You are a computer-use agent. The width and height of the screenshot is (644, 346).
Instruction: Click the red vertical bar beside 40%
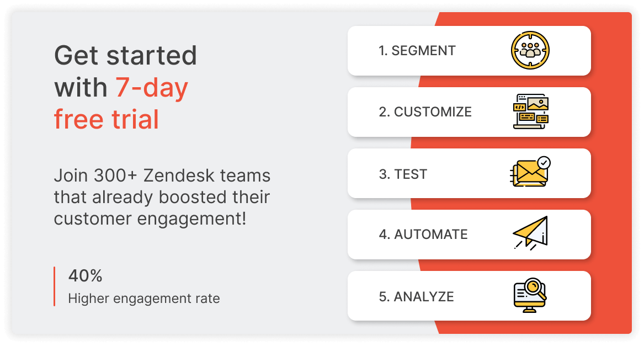tap(54, 286)
